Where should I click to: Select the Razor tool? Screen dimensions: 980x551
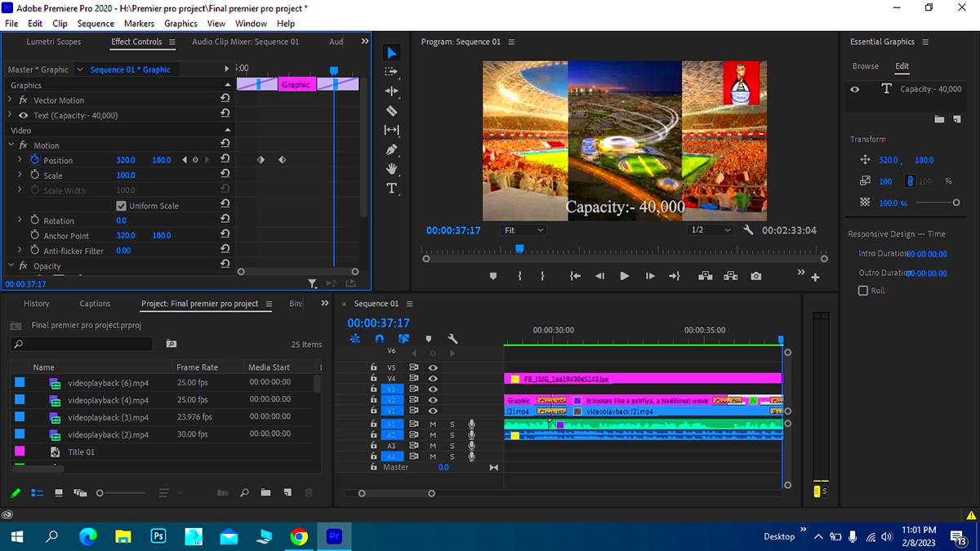coord(392,110)
